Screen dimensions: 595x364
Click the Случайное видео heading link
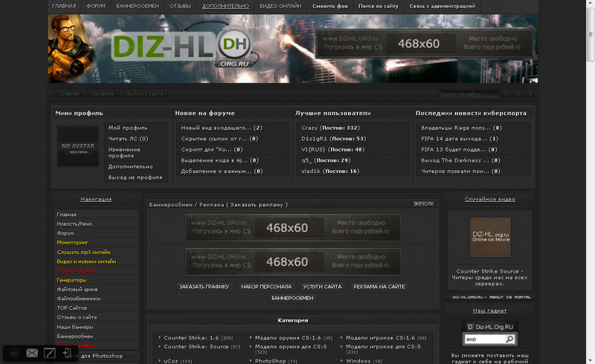click(x=489, y=199)
